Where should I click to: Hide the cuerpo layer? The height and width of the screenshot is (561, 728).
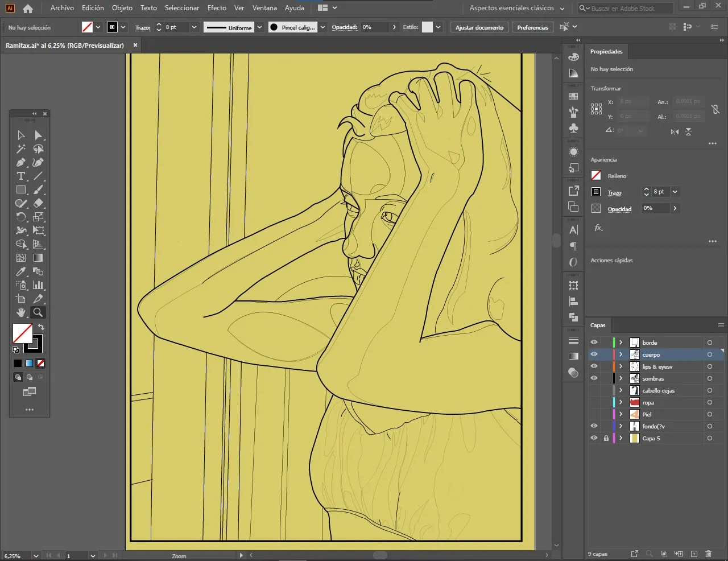pos(594,354)
